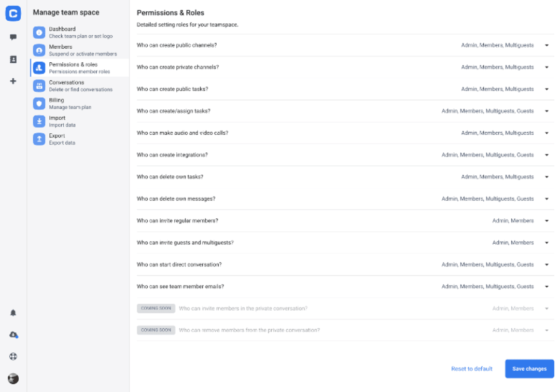Open dropdown for audio and video calls
This screenshot has height=392, width=560.
[547, 133]
